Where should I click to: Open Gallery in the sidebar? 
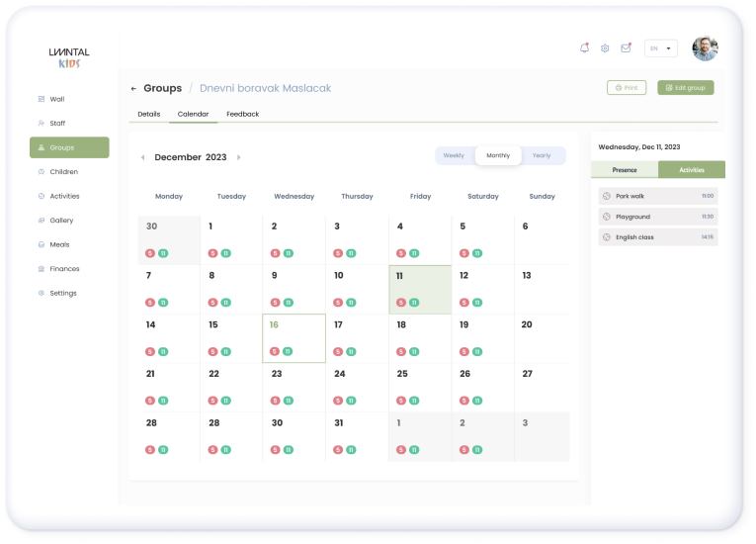point(61,221)
